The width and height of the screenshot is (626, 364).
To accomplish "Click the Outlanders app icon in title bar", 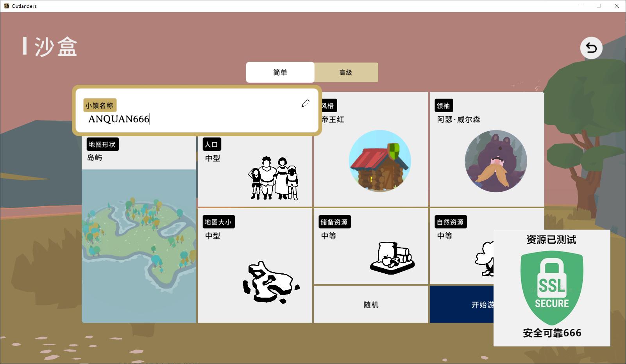I will pyautogui.click(x=6, y=6).
